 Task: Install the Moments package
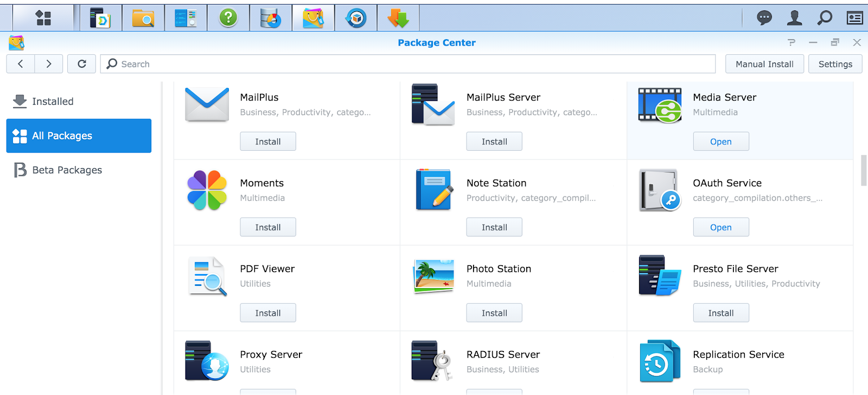pos(268,227)
